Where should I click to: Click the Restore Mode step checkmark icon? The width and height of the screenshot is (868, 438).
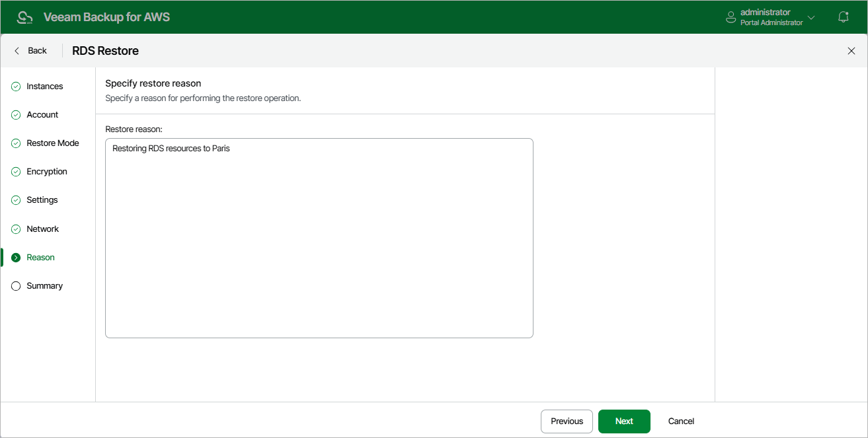coord(17,143)
